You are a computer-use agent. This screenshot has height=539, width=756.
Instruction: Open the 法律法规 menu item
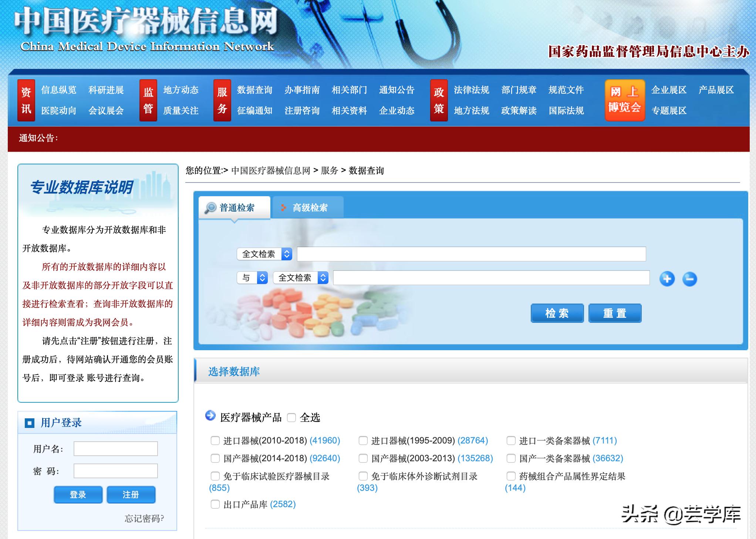point(471,90)
